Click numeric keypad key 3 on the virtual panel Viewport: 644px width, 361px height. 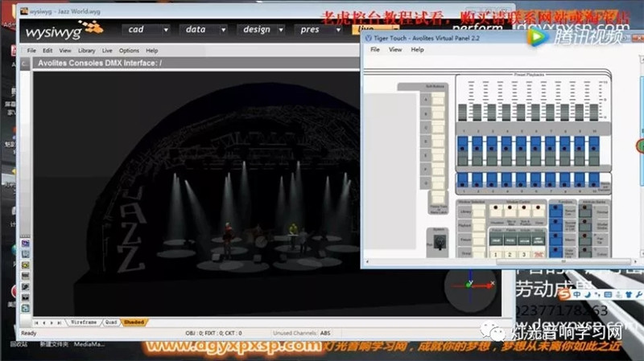pyautogui.click(x=524, y=254)
